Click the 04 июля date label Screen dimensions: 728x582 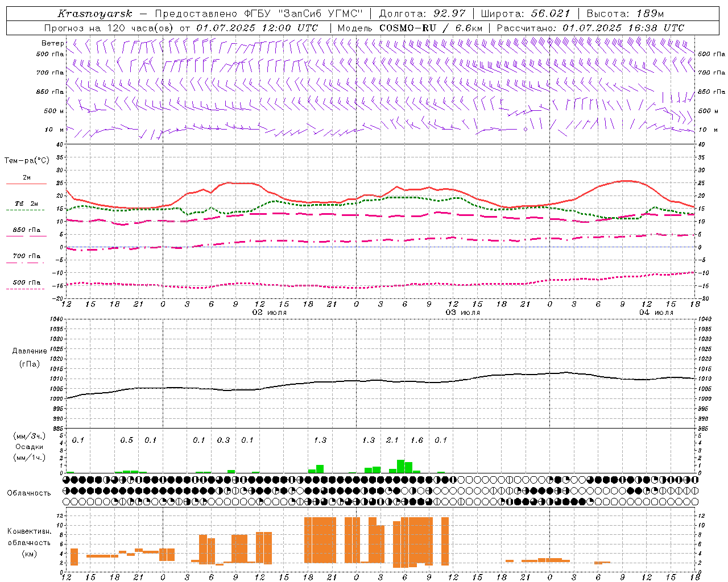click(656, 313)
